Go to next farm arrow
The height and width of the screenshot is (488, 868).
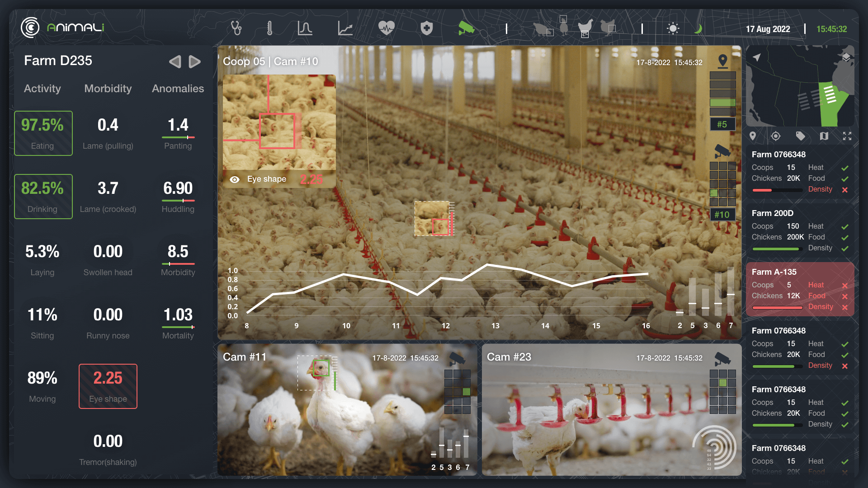coord(194,61)
